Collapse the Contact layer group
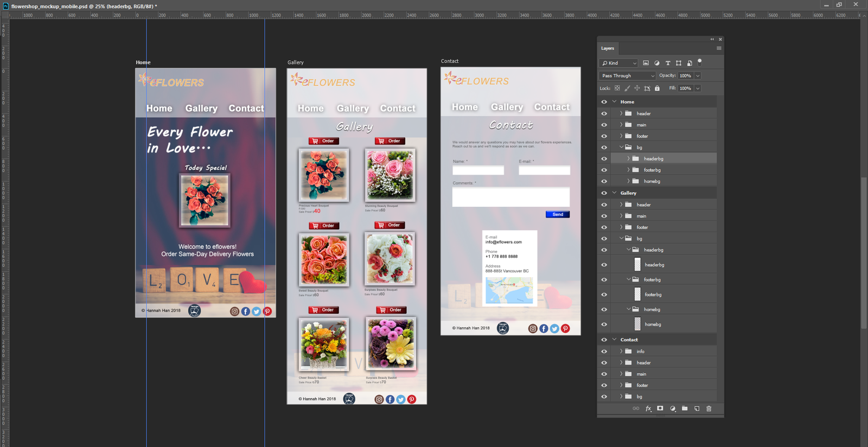 615,340
